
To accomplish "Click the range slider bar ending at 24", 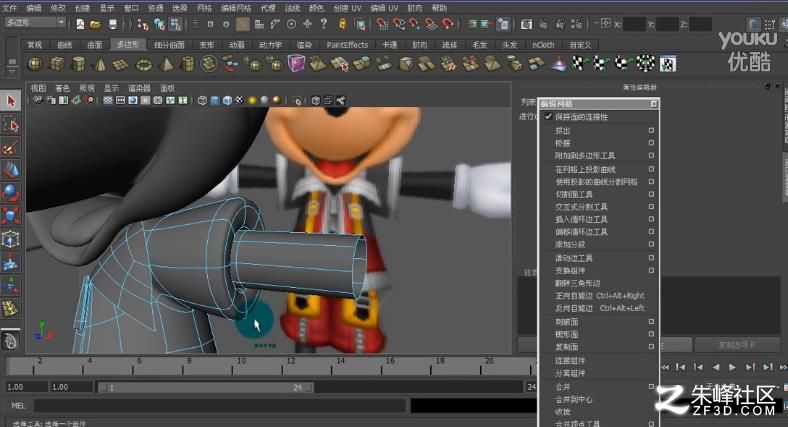I will pos(206,387).
